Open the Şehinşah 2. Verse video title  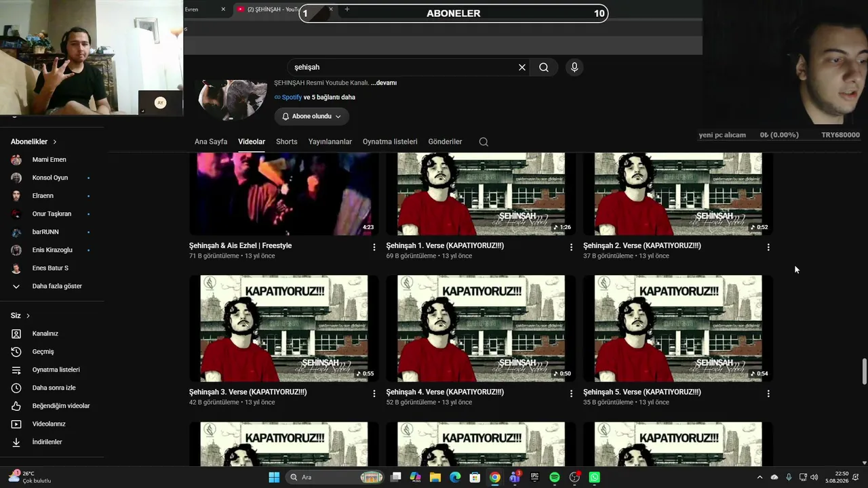click(642, 245)
